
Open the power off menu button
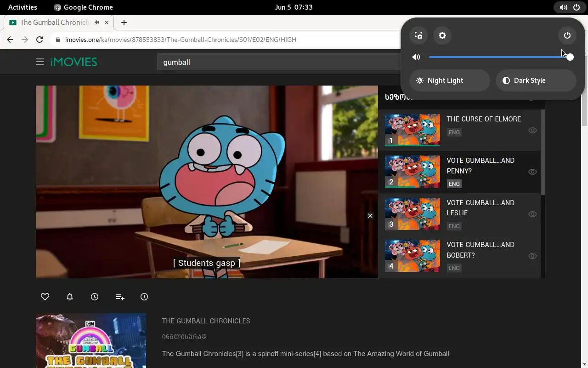(x=567, y=35)
